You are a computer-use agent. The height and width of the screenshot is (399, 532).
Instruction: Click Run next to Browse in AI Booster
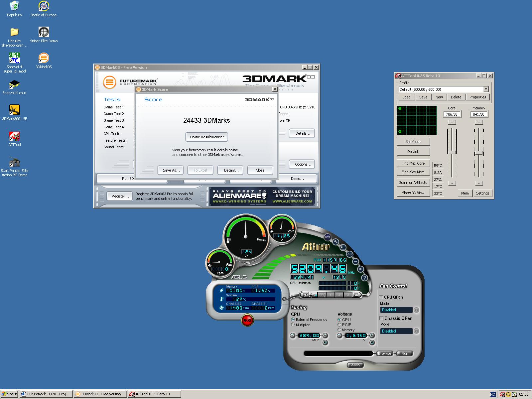405,353
